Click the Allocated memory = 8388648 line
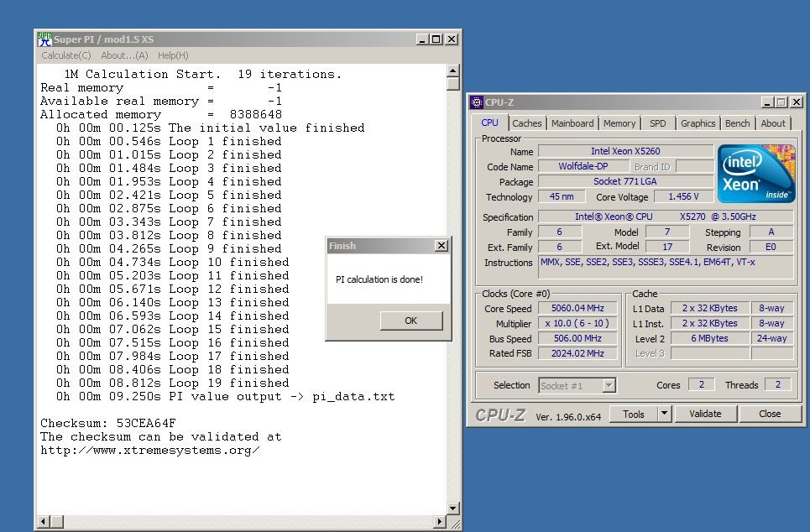This screenshot has height=532, width=810. [x=161, y=115]
